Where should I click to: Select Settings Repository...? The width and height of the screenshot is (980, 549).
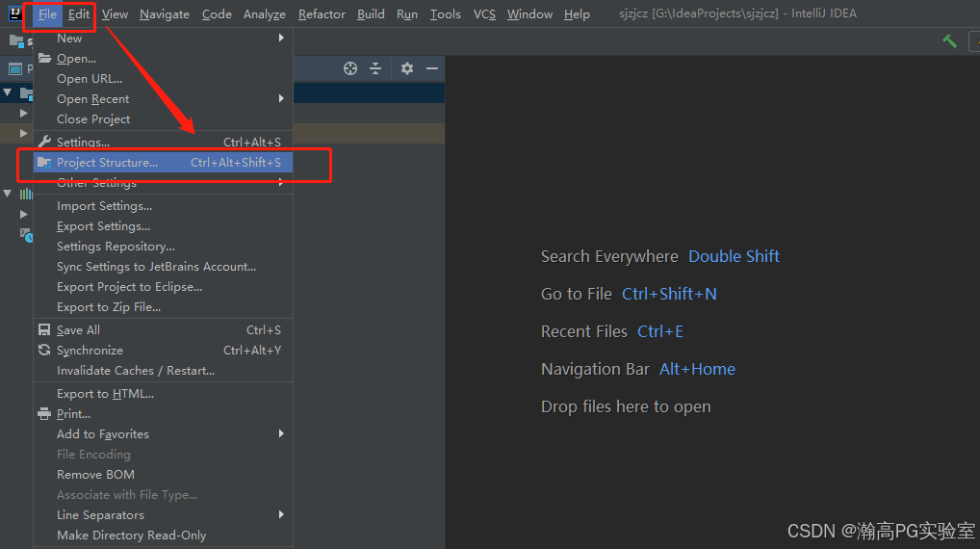click(163, 247)
